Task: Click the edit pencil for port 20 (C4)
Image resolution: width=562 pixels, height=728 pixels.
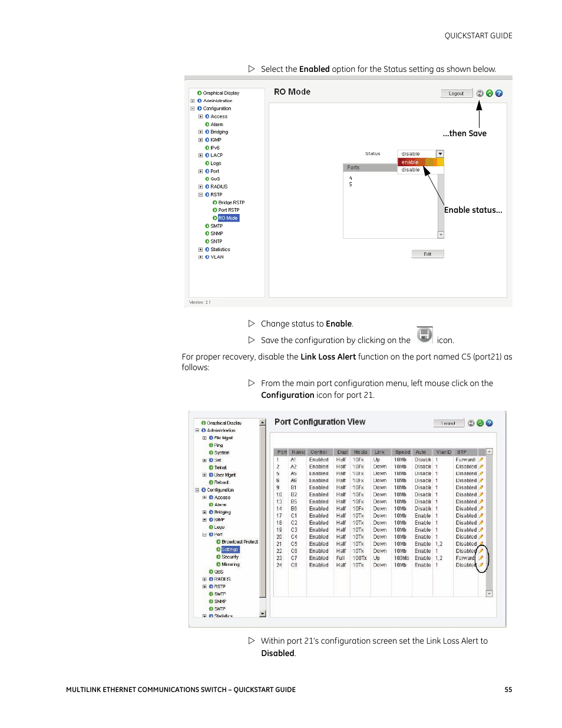Action: (x=481, y=537)
